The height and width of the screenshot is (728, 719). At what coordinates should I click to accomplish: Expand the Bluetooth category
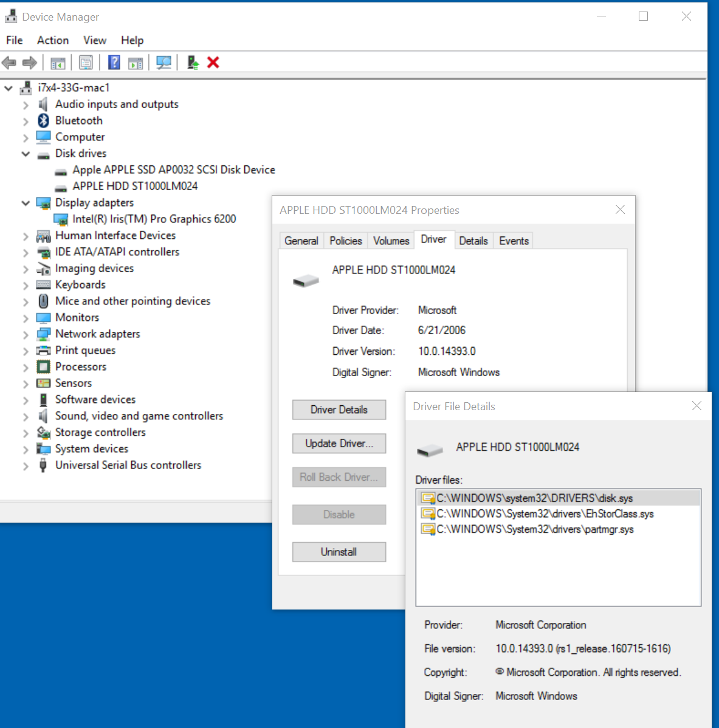click(26, 121)
